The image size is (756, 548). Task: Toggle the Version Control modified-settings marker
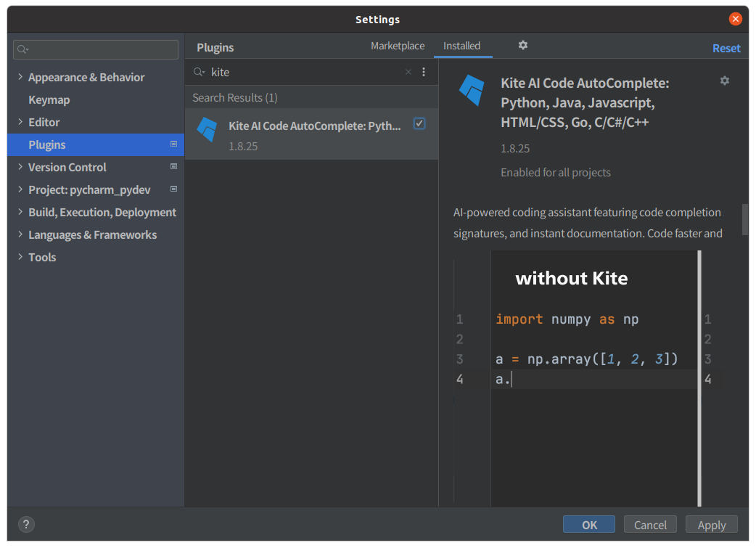(x=173, y=166)
